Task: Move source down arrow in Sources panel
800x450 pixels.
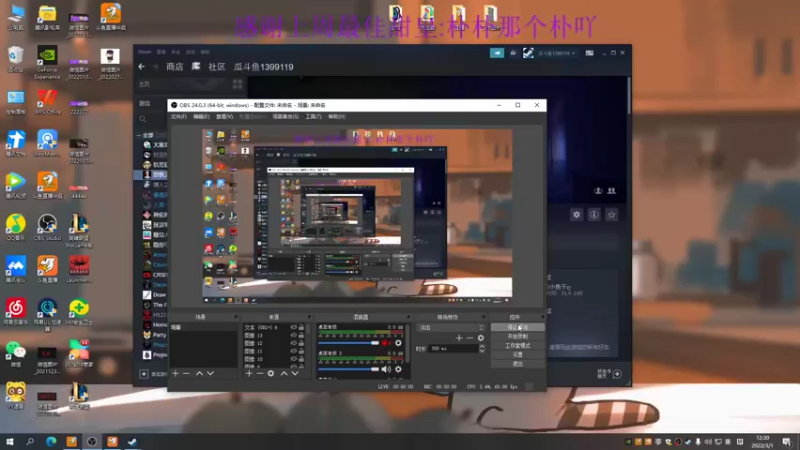Action: click(295, 373)
